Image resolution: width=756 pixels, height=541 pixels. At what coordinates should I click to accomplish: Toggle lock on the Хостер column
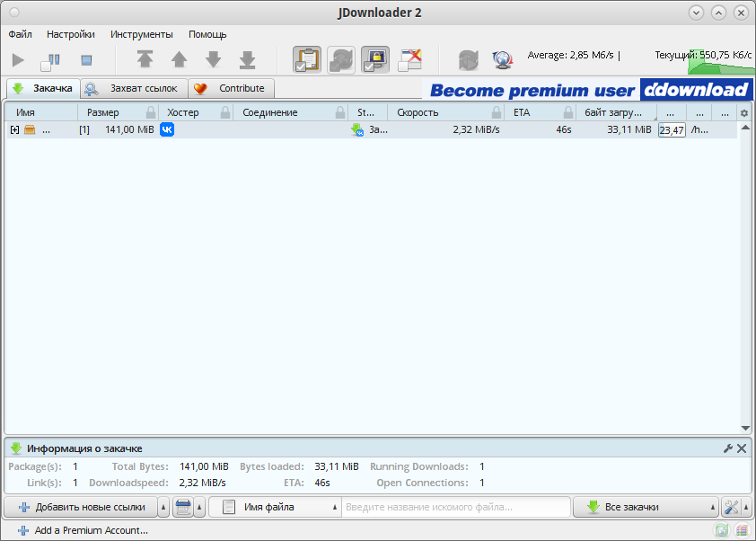(225, 113)
